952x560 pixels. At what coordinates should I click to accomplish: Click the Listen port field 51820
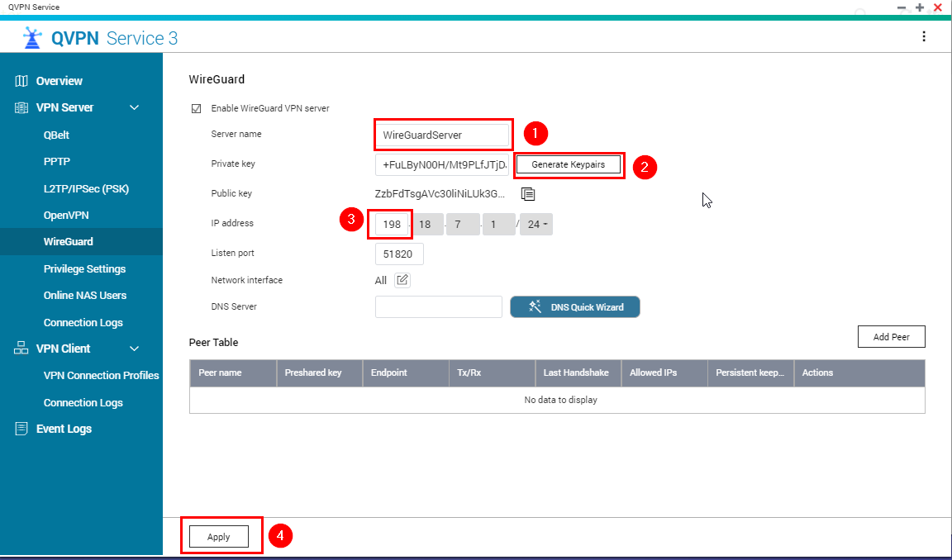click(399, 254)
